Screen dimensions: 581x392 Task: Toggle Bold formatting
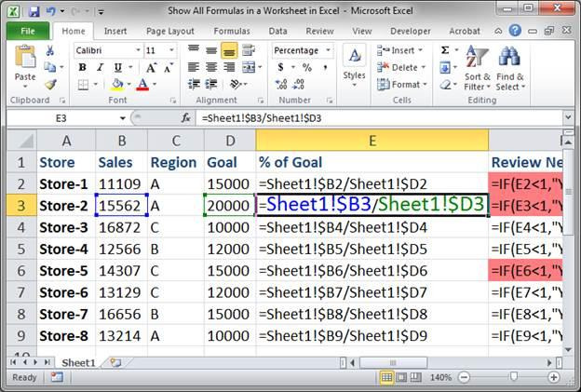[x=82, y=67]
